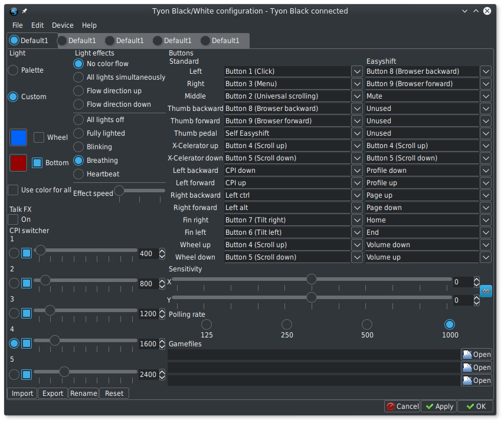This screenshot has width=504, height=423.
Task: Click the application icon in the title bar
Action: tap(14, 11)
